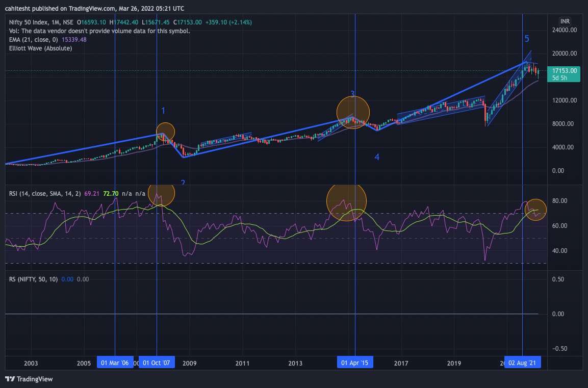Select the orange circle at wave 3 price peak

pos(353,113)
